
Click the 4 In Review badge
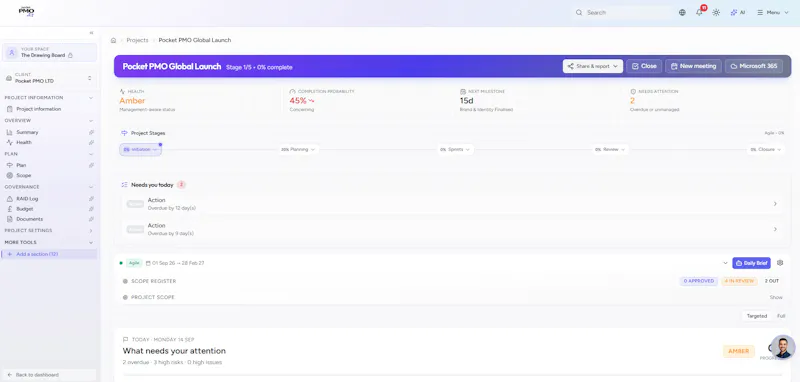(739, 281)
